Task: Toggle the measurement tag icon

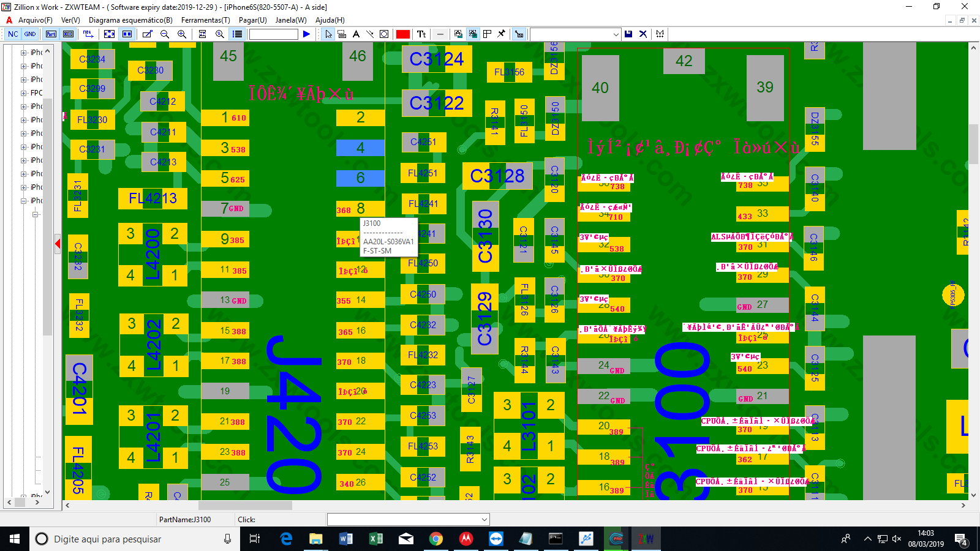Action: [x=519, y=34]
